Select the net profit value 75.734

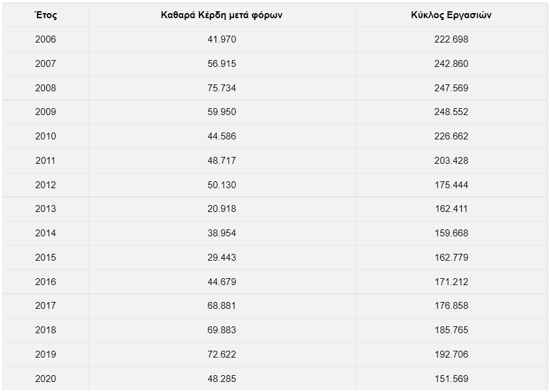coord(222,88)
